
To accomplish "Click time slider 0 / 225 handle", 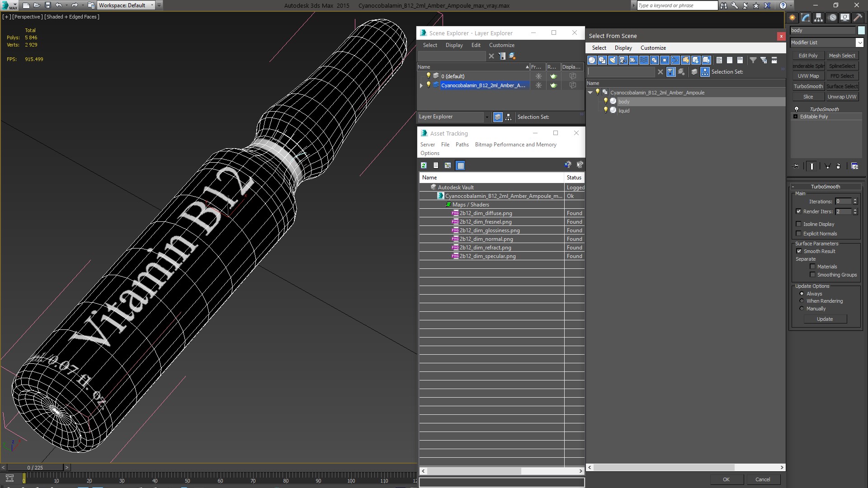I will (x=35, y=468).
